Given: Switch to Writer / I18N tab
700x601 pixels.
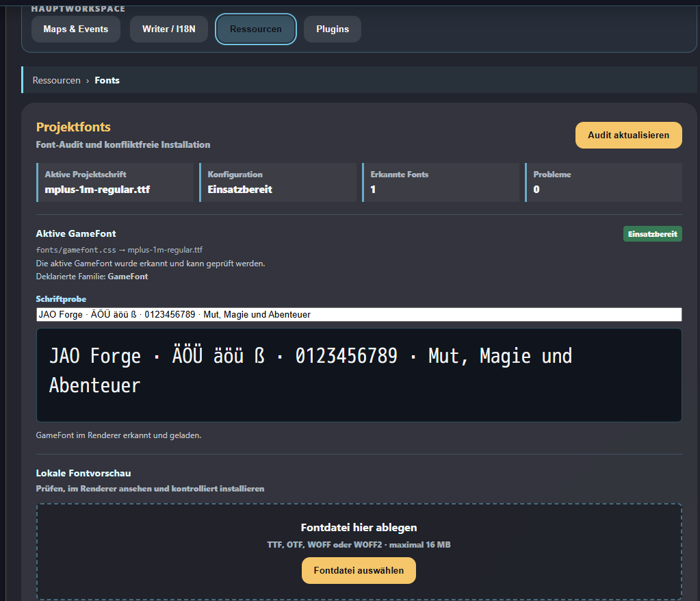Looking at the screenshot, I should point(169,29).
